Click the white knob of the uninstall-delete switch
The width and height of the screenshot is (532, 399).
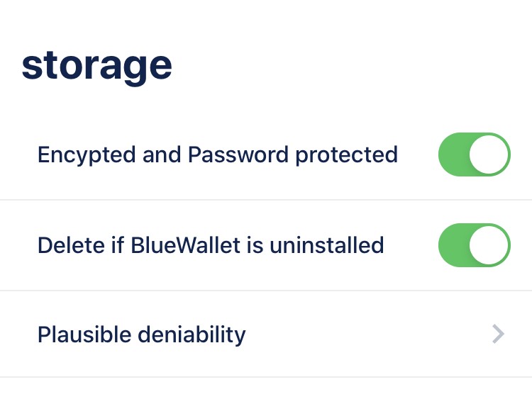click(490, 245)
